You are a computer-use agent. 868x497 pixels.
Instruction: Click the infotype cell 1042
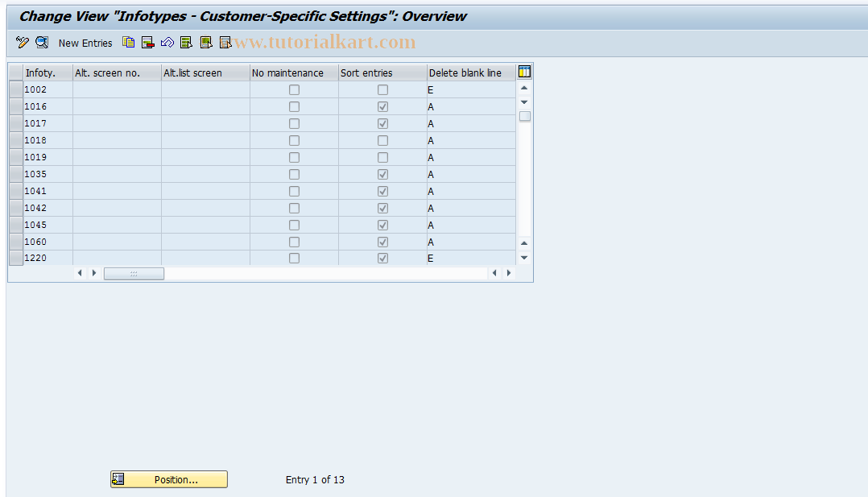[48, 209]
